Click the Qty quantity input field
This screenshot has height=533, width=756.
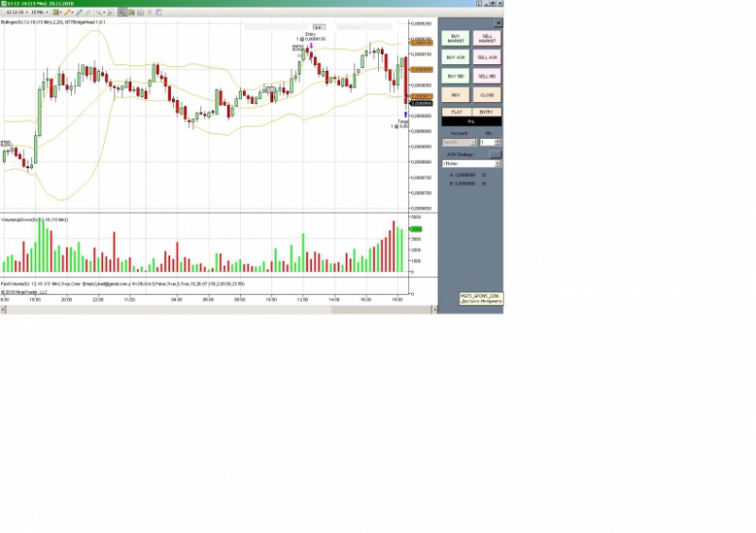click(x=487, y=143)
